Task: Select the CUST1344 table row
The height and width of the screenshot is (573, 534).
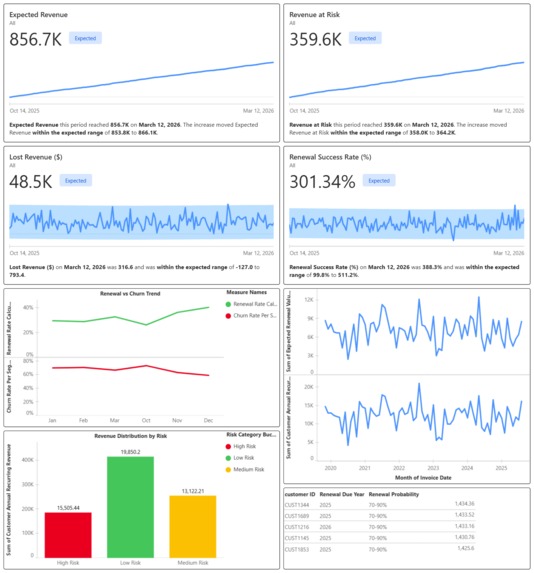Action: pyautogui.click(x=379, y=505)
